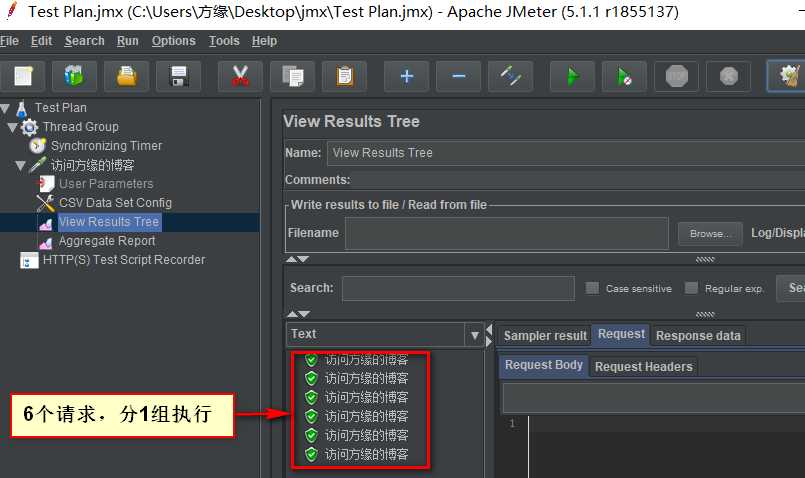Select the Test Plan flask icon
The image size is (805, 478).
(22, 108)
